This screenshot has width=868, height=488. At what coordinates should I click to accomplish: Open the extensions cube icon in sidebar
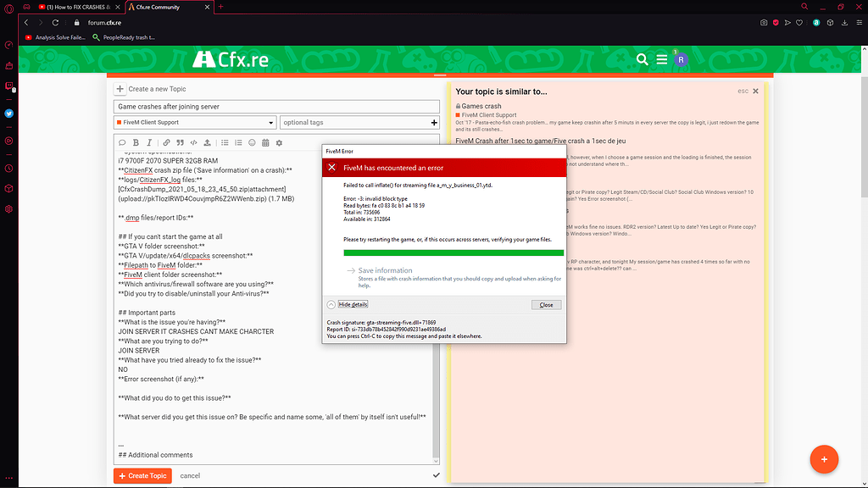click(x=8, y=189)
